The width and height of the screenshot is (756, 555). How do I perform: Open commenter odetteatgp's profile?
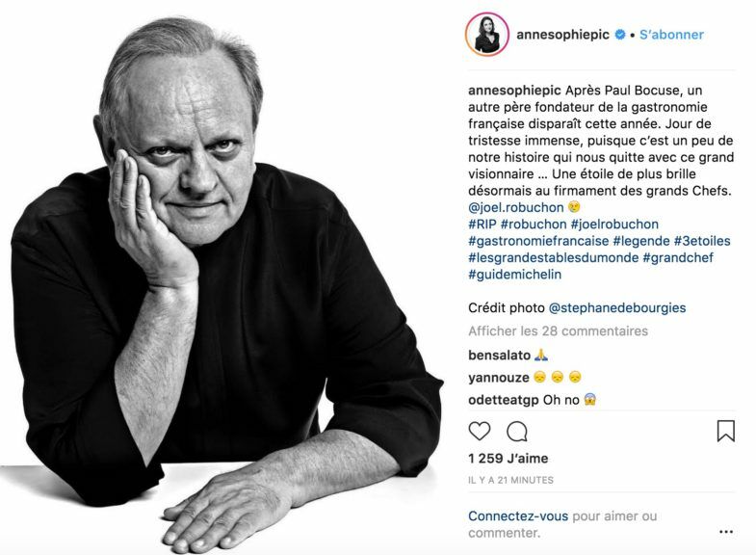504,400
